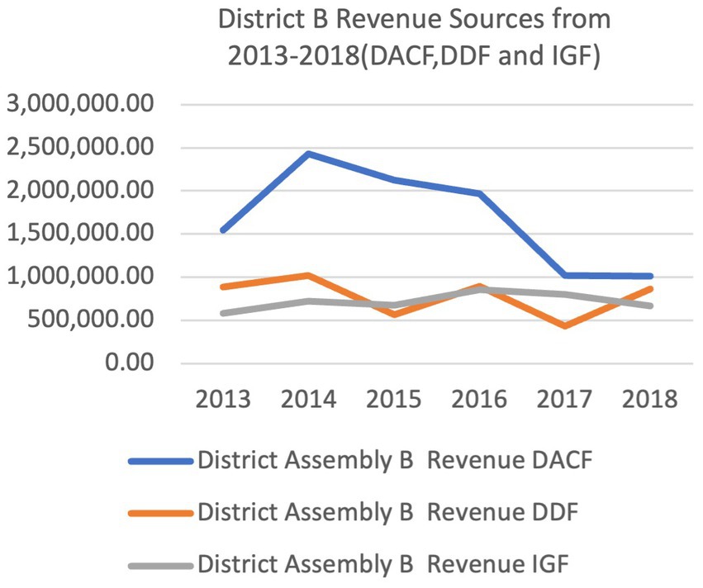This screenshot has height=588, width=703.
Task: Pick the 1,500,000.00 y-axis label
Action: (x=80, y=233)
